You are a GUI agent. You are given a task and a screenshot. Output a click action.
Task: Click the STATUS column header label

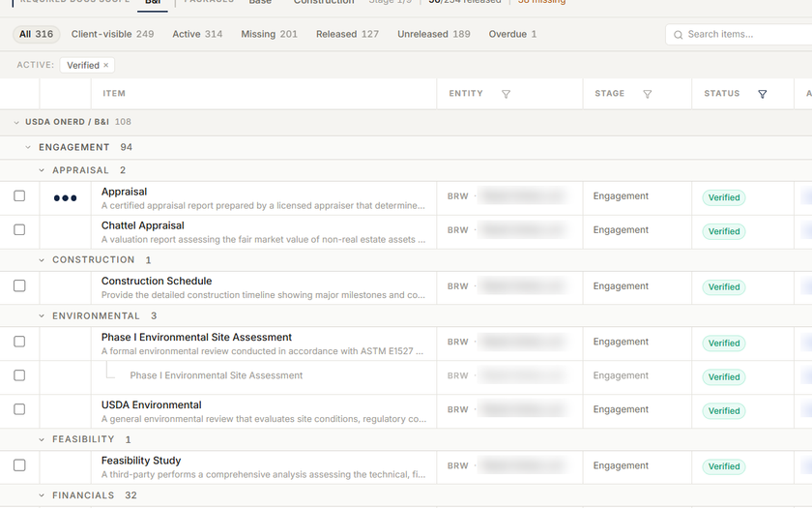coord(722,93)
